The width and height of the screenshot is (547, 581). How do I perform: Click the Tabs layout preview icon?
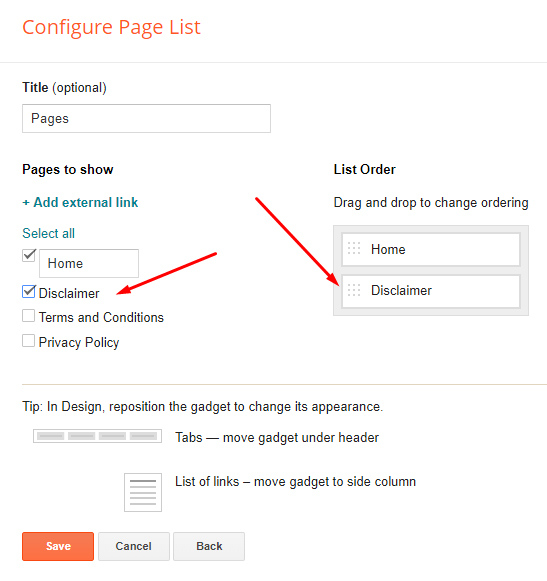click(x=97, y=436)
